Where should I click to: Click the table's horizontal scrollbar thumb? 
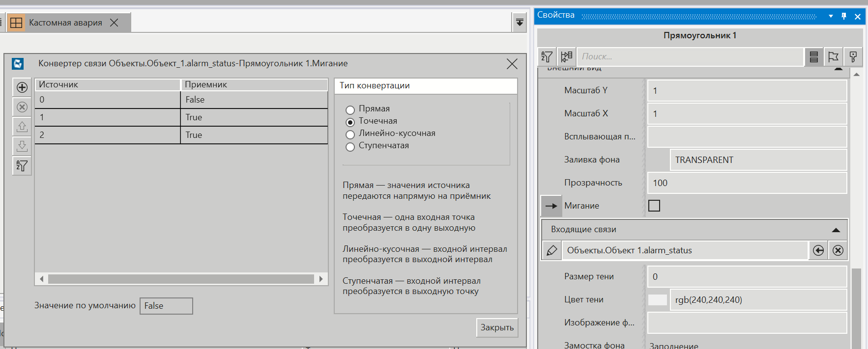pyautogui.click(x=181, y=279)
